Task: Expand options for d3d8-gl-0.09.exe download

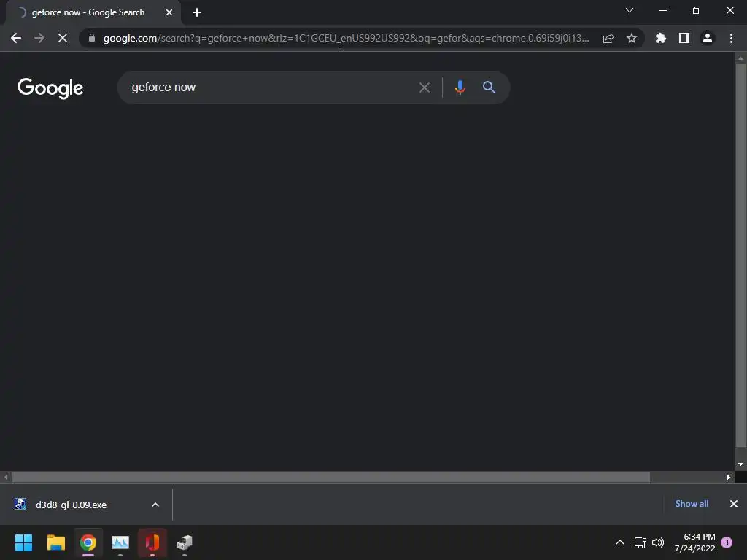Action: (x=155, y=505)
